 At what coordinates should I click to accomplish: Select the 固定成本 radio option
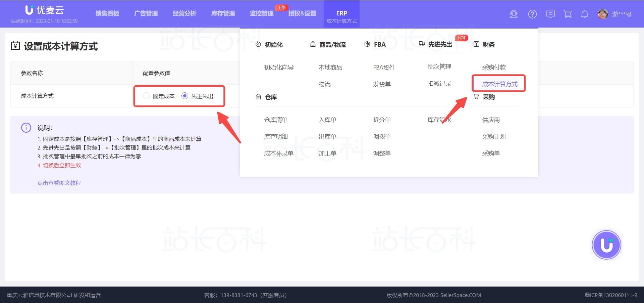click(146, 96)
